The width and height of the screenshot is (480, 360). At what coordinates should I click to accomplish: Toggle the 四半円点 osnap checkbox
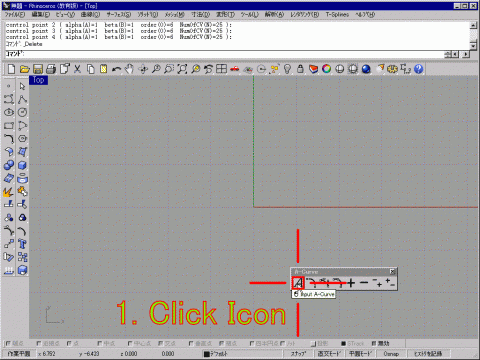[x=252, y=343]
